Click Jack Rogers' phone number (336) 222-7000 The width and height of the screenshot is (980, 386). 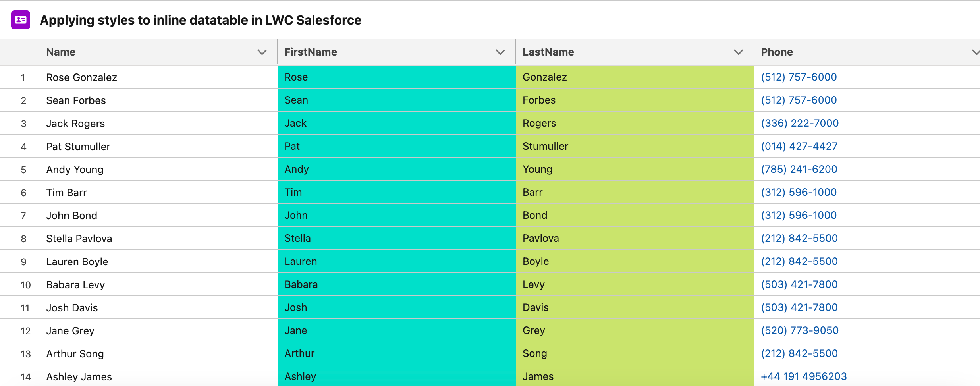pyautogui.click(x=800, y=123)
